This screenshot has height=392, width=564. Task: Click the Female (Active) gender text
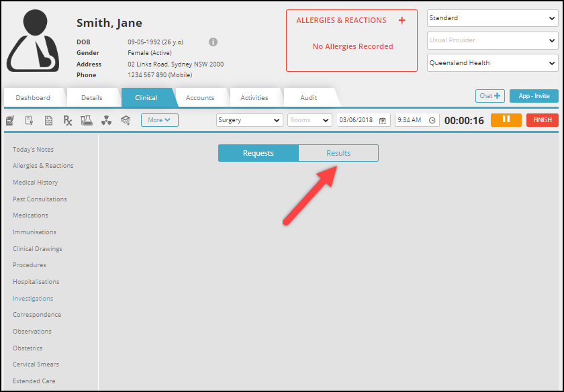(150, 53)
